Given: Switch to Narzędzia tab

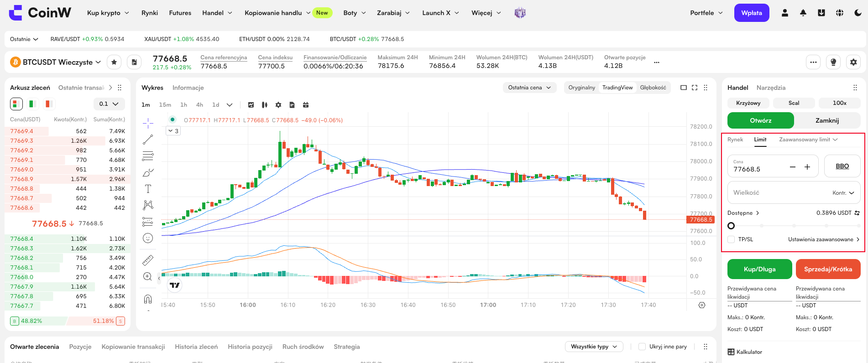Looking at the screenshot, I should coord(771,88).
